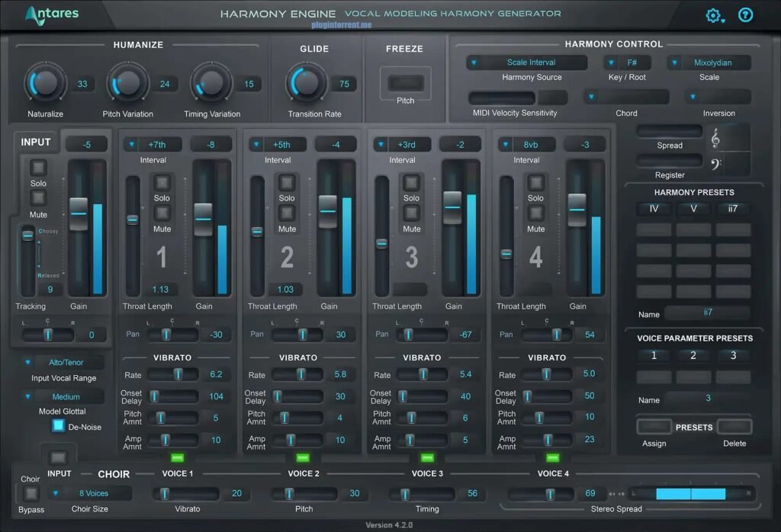Toggle the Choir Bypass button
The height and width of the screenshot is (532, 781).
[x=31, y=493]
